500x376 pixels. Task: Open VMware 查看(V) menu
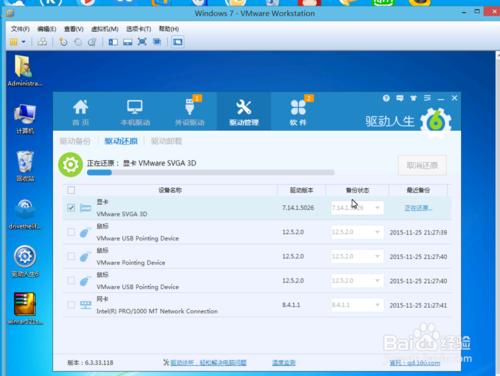74,29
